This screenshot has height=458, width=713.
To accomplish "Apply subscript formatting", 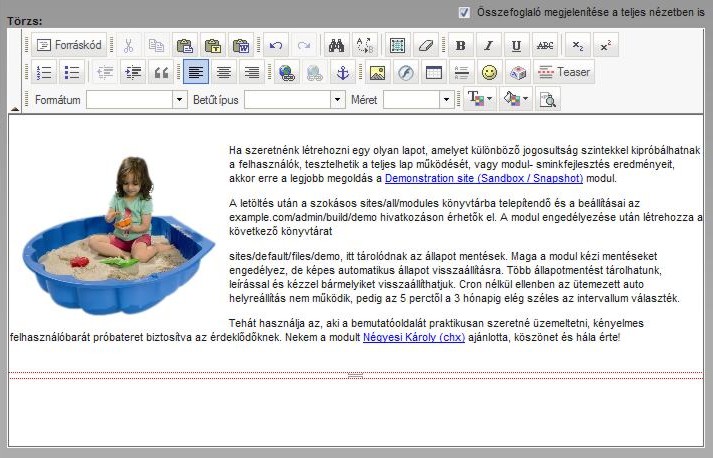I will pyautogui.click(x=578, y=45).
